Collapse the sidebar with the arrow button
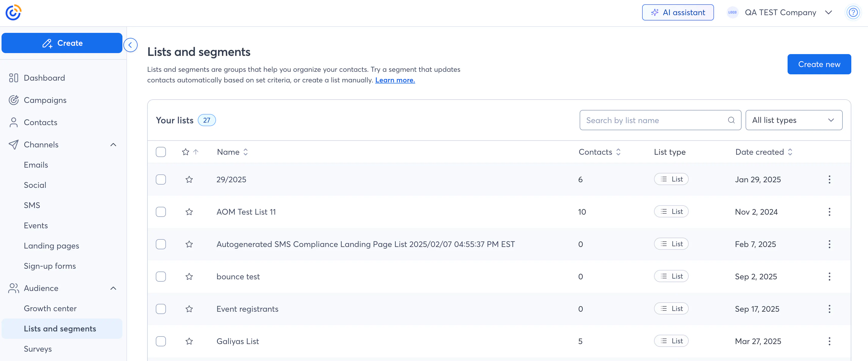This screenshot has width=868, height=361. tap(131, 45)
